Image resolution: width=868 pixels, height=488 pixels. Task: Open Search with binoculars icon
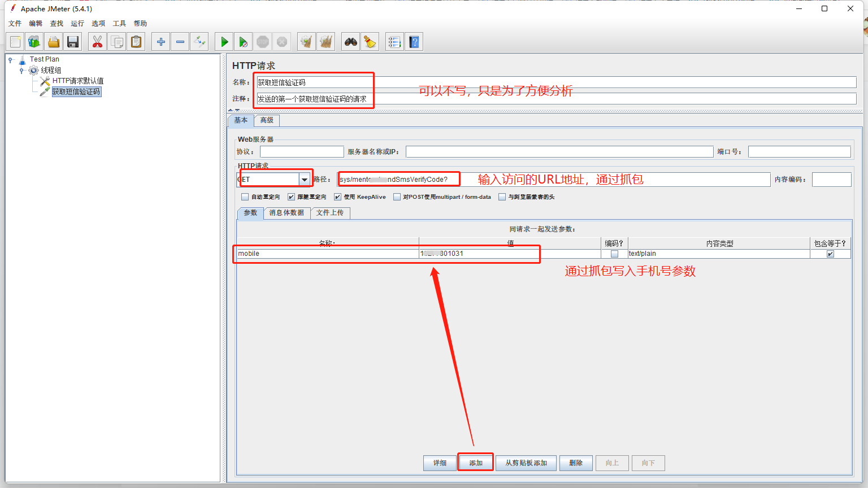(x=351, y=42)
